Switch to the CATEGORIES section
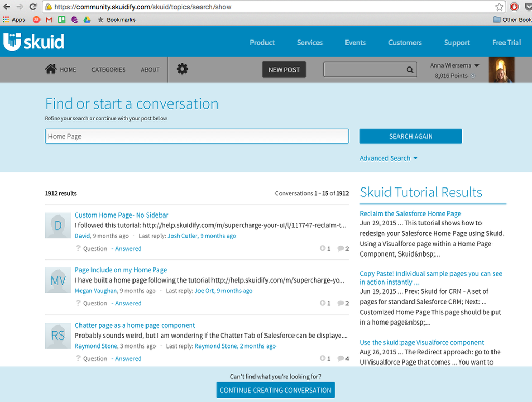The image size is (532, 402). tap(108, 69)
